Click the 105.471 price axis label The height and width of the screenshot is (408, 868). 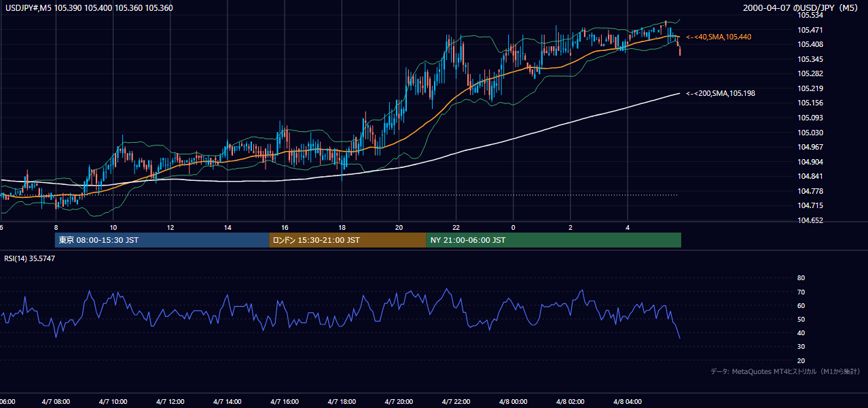(810, 30)
